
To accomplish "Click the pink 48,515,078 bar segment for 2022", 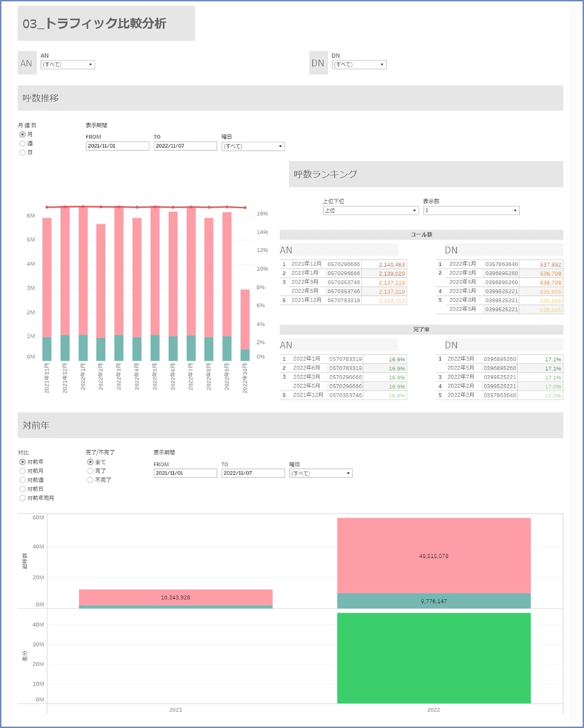I will pos(434,556).
